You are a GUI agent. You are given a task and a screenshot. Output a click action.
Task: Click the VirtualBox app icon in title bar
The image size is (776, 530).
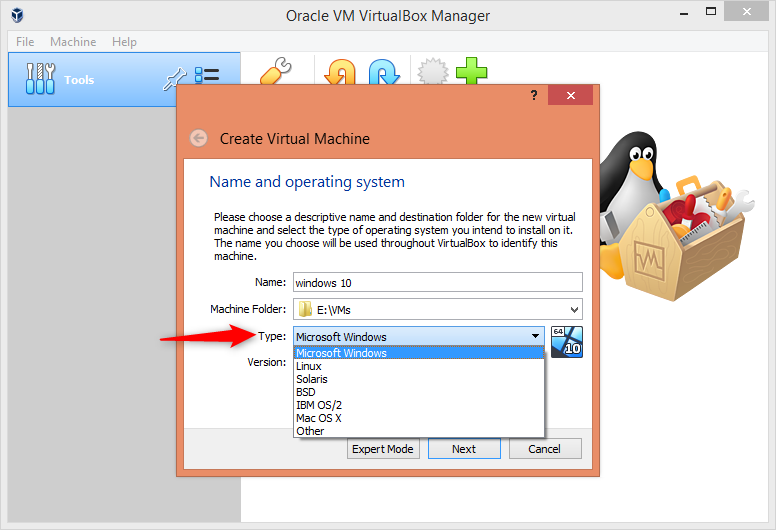[17, 15]
